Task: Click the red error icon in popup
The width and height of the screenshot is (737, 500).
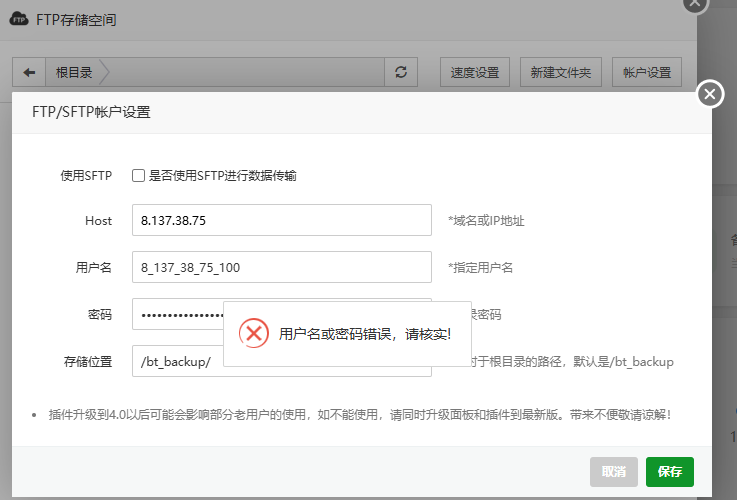Action: pyautogui.click(x=254, y=334)
